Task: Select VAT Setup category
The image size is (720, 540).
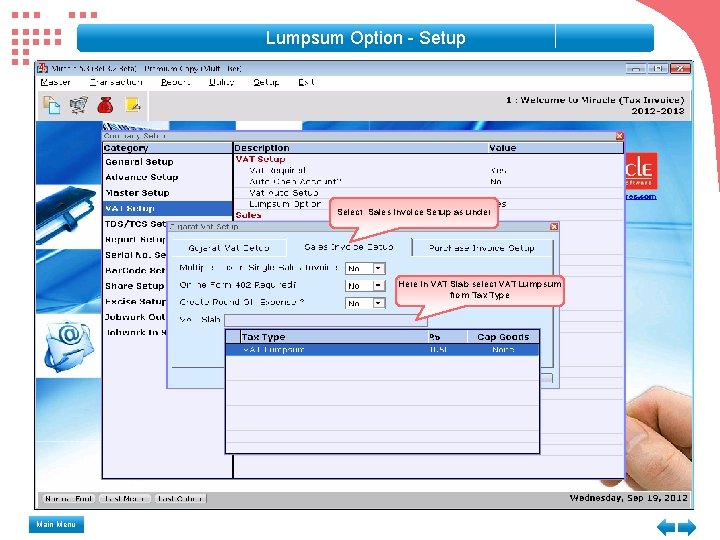Action: (168, 208)
